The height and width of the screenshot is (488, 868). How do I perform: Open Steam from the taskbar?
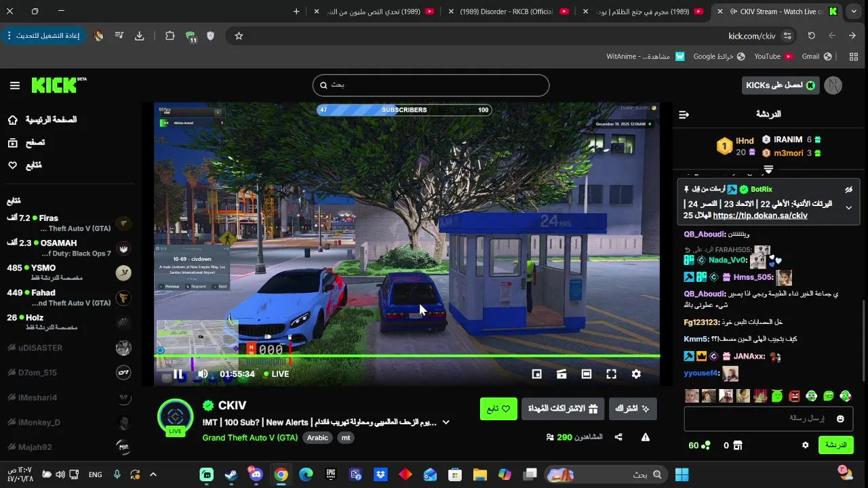click(231, 474)
